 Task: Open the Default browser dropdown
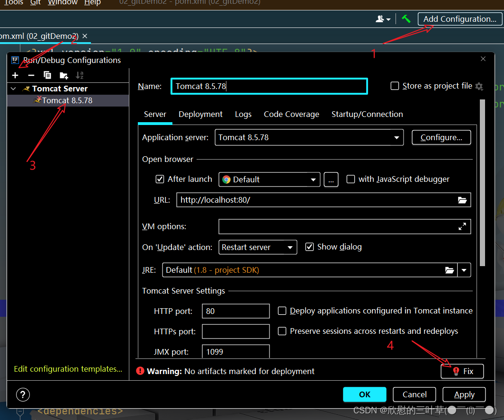click(270, 179)
